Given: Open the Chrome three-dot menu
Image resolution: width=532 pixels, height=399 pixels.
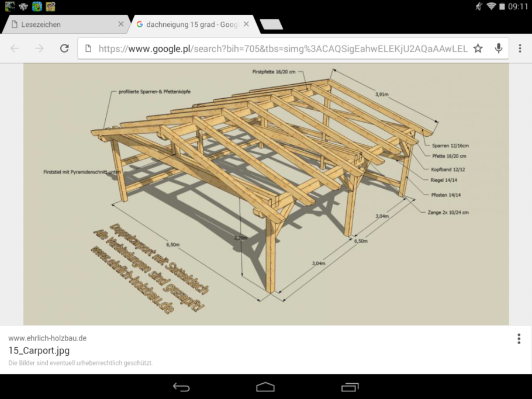Looking at the screenshot, I should [x=520, y=48].
